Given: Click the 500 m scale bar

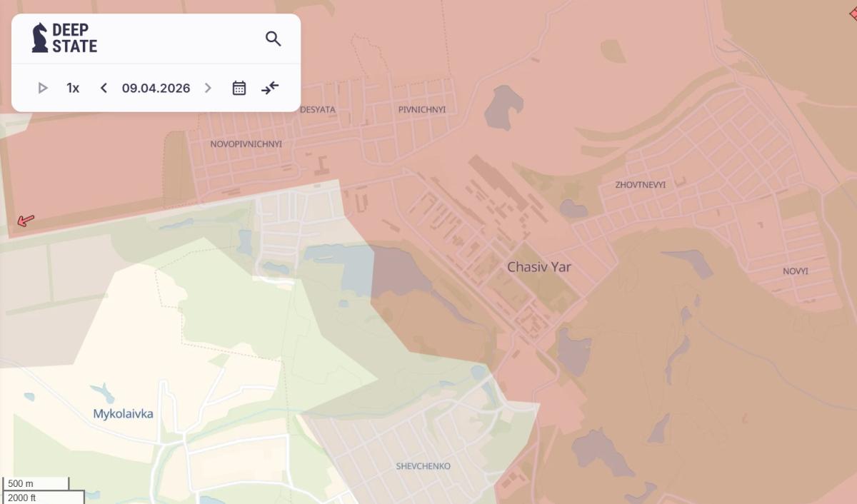Looking at the screenshot, I should tap(36, 483).
